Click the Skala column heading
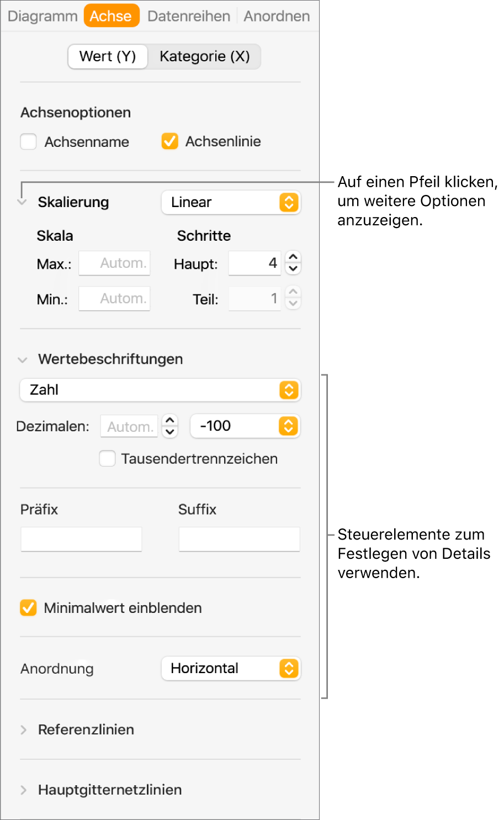This screenshot has height=820, width=504. [55, 236]
